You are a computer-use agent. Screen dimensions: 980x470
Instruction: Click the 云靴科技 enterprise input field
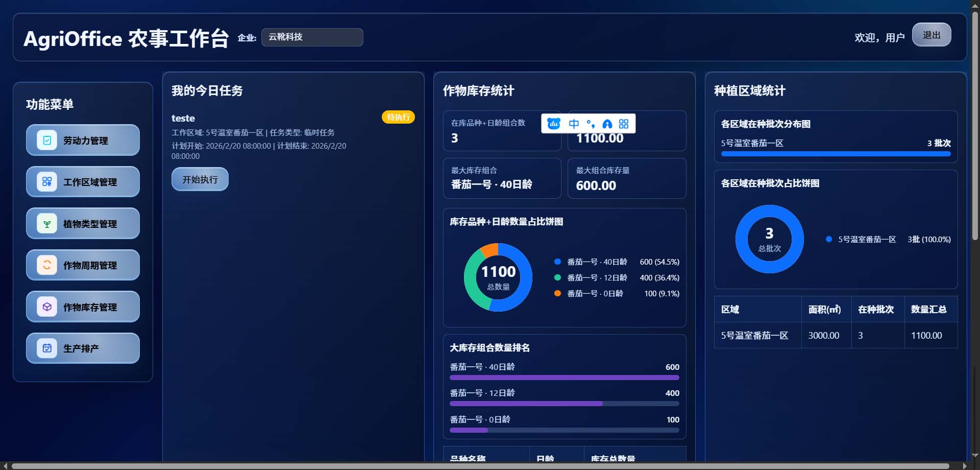tap(312, 37)
